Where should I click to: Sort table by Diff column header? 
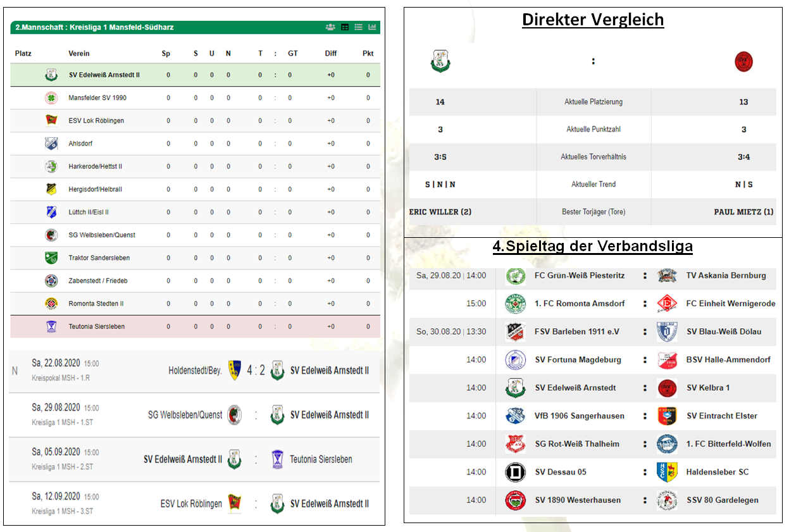pos(331,54)
